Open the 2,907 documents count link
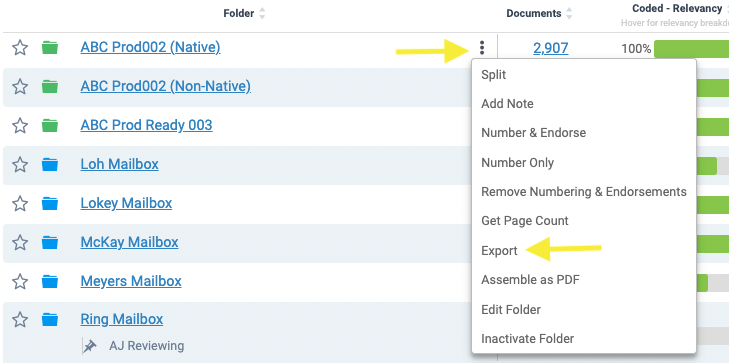The height and width of the screenshot is (363, 729). [551, 48]
